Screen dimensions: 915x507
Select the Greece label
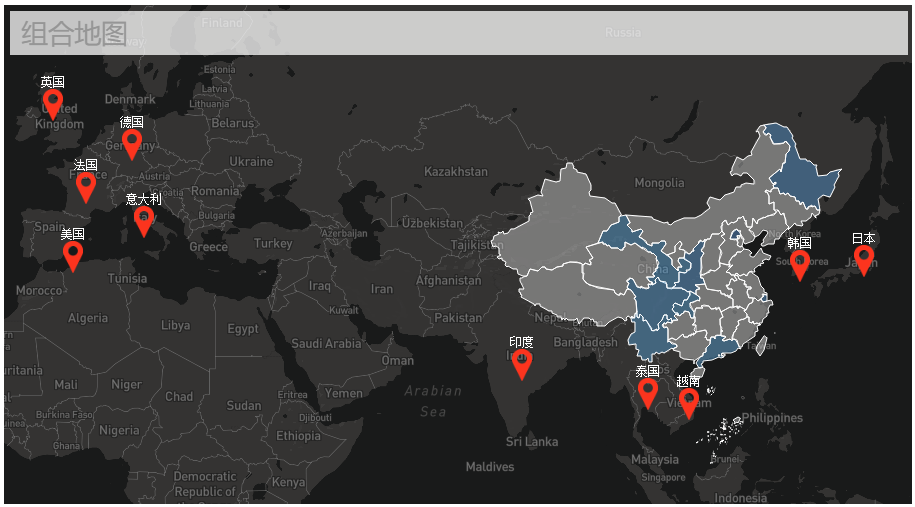pos(208,247)
